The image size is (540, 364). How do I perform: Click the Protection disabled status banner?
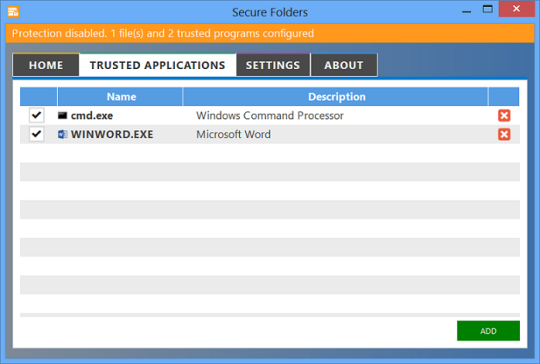270,33
